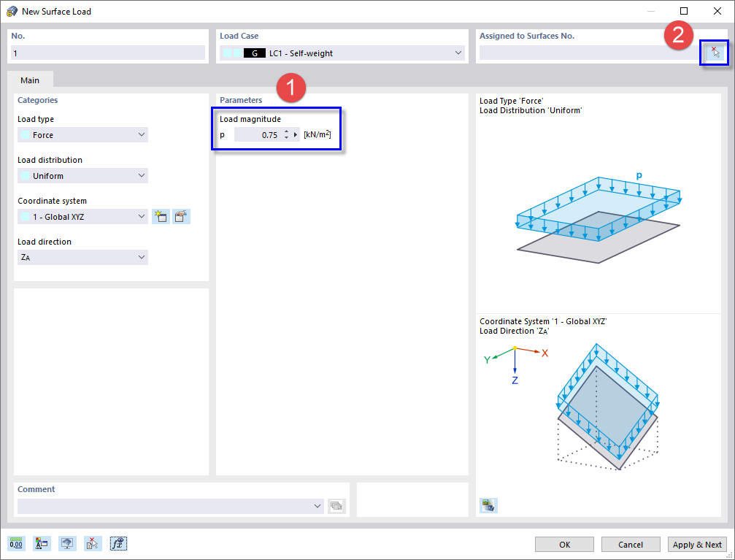Click the delete-load icon in bottom toolbar
735x560 pixels.
pyautogui.click(x=93, y=543)
